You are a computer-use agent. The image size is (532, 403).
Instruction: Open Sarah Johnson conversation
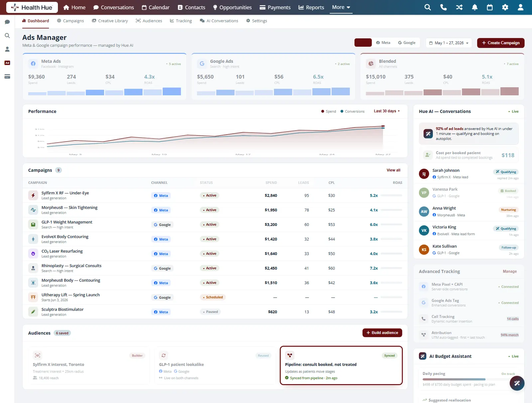(469, 174)
